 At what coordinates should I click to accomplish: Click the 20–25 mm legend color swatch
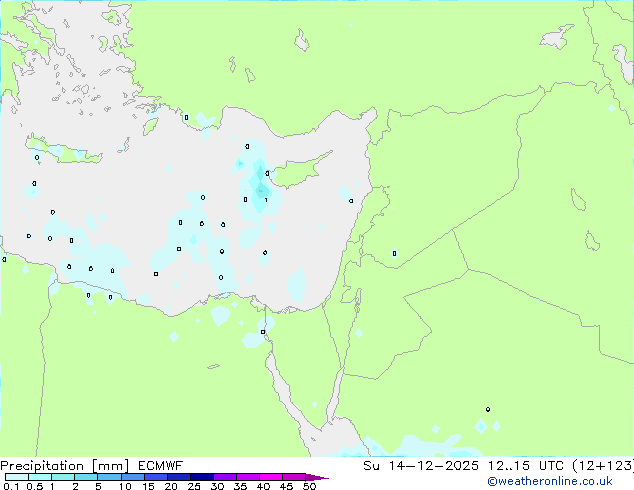(x=179, y=477)
